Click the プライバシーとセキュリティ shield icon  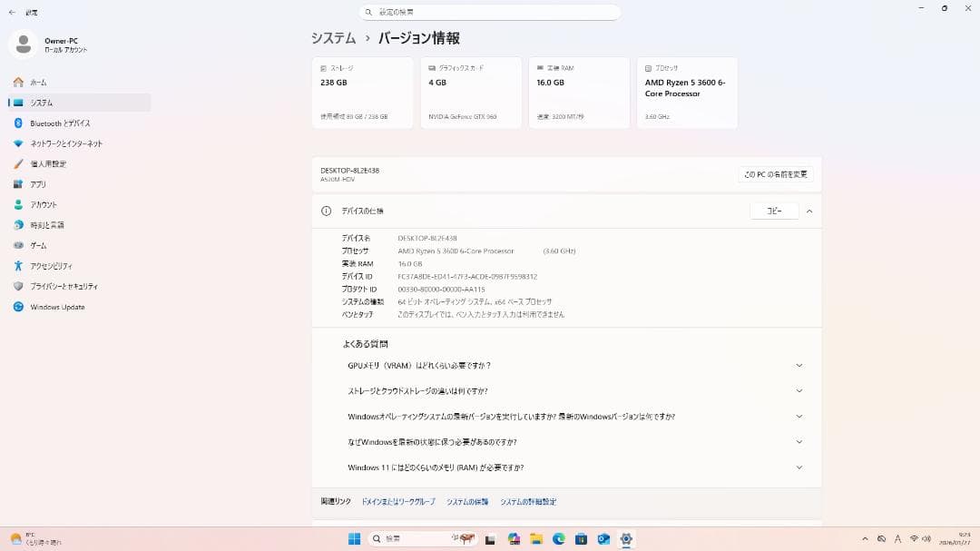pyautogui.click(x=18, y=287)
